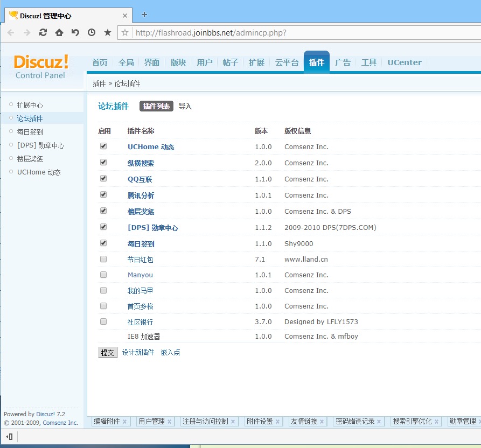481x448 pixels.
Task: Open the 云平台 menu
Action: tap(287, 62)
